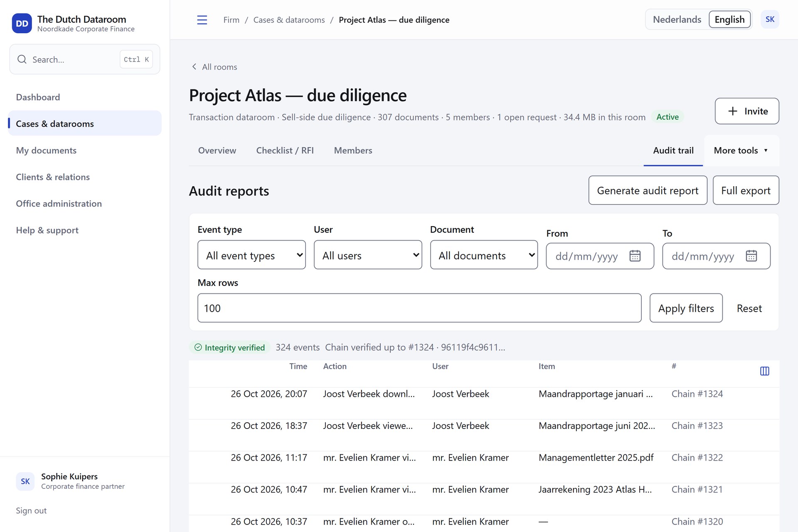Open the All documents dropdown
This screenshot has height=532, width=798.
point(484,255)
